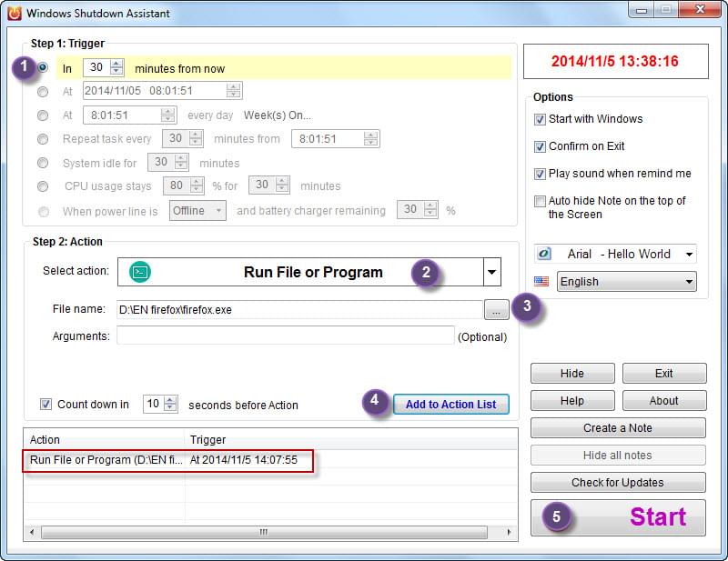Click the font preview icon beside Arial
728x561 pixels.
click(x=544, y=254)
